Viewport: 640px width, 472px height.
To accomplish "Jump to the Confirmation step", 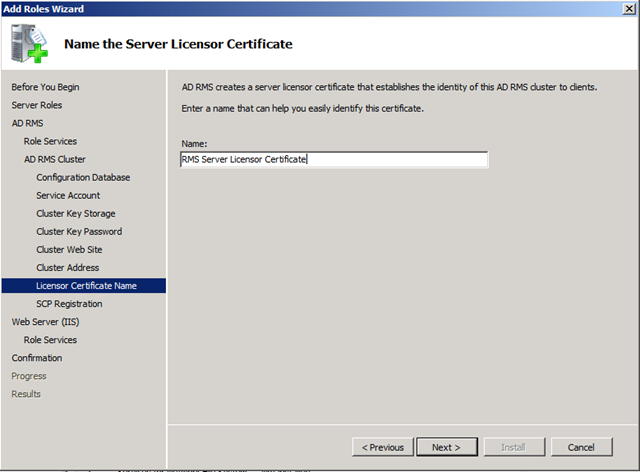I will (x=37, y=358).
